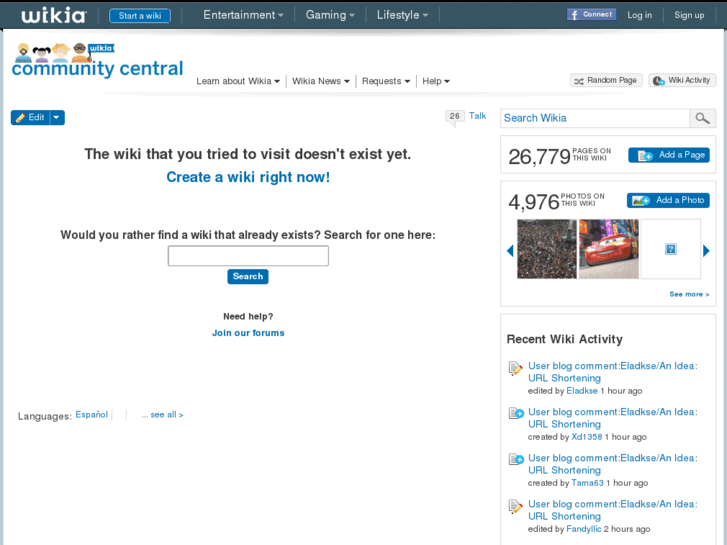Open the blog comment edited by Fandyllic
Viewport: 727px width, 545px height.
[612, 510]
